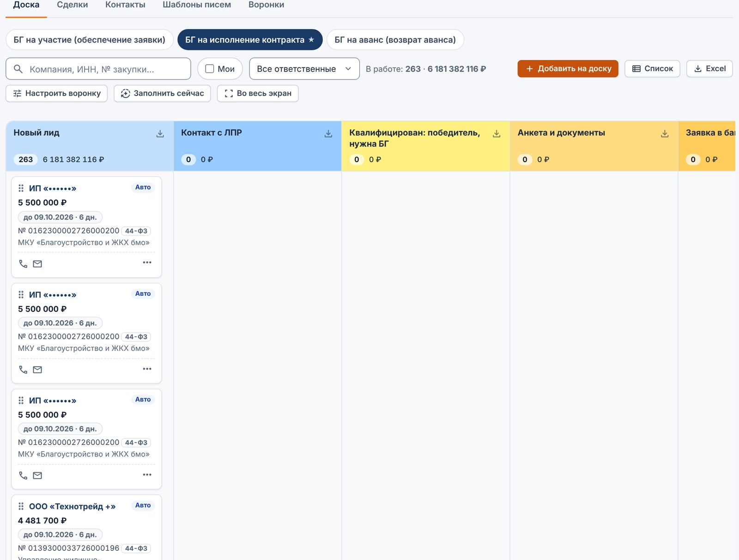
Task: Focus the company search field
Action: (x=98, y=69)
